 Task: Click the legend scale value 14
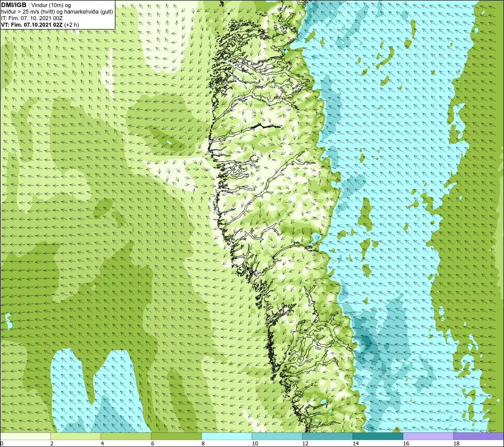tap(355, 443)
